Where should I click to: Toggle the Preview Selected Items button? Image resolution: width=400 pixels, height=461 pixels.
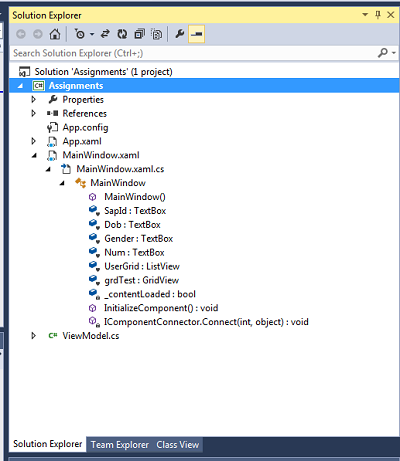(196, 34)
